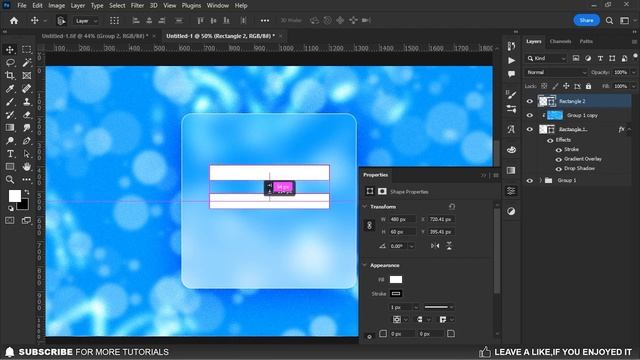
Task: Select the Path Selection tool
Action: click(x=27, y=154)
